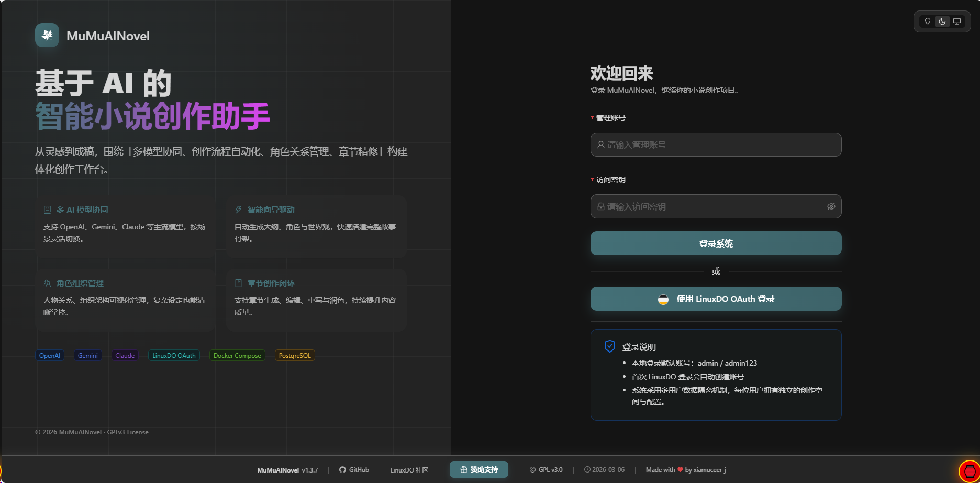
Task: Open the GPL v3.0 license link
Action: 546,470
